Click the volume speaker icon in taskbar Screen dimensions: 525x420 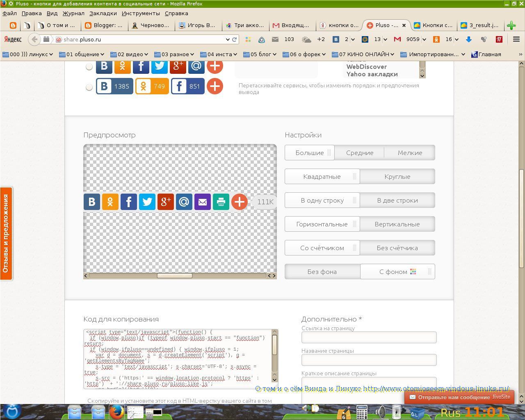[380, 412]
